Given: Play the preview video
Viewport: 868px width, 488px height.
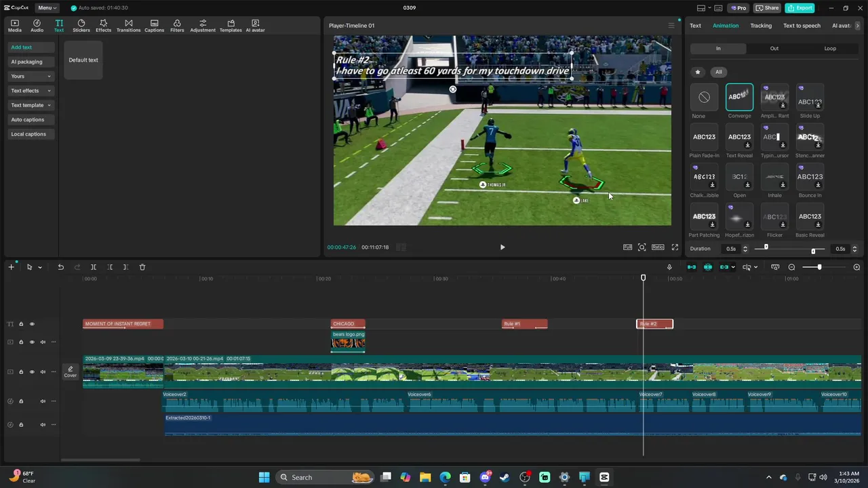Looking at the screenshot, I should click(x=502, y=247).
